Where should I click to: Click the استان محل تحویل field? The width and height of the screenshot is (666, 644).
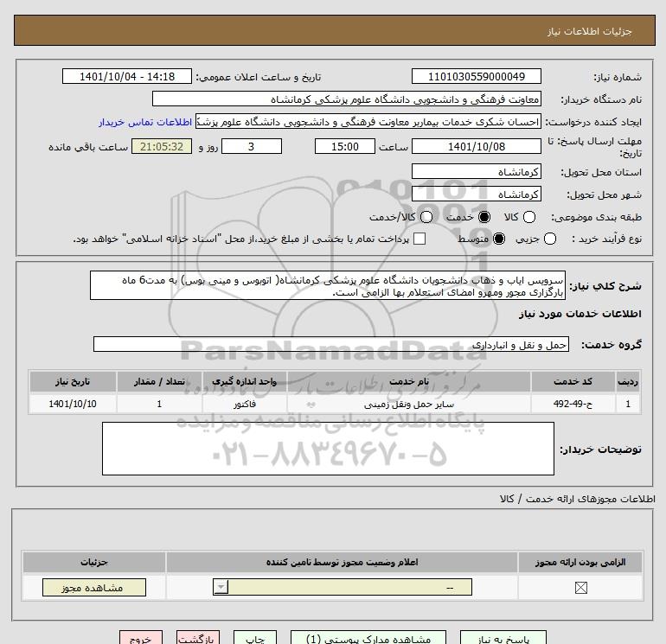coord(476,171)
